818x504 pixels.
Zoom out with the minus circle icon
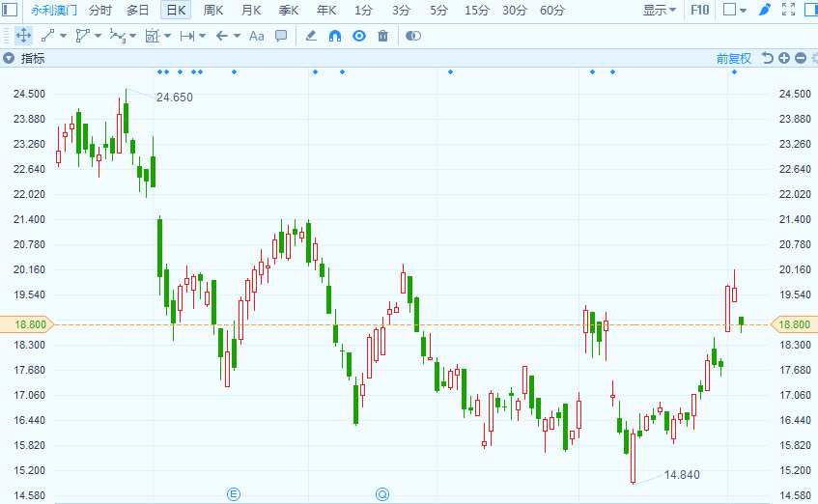[x=801, y=58]
